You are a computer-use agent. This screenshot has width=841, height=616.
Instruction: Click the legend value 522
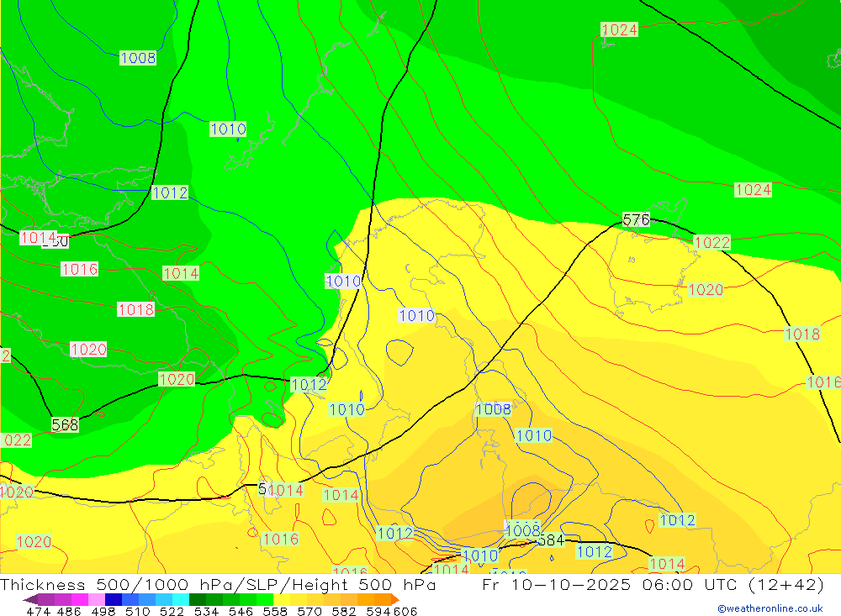172,612
